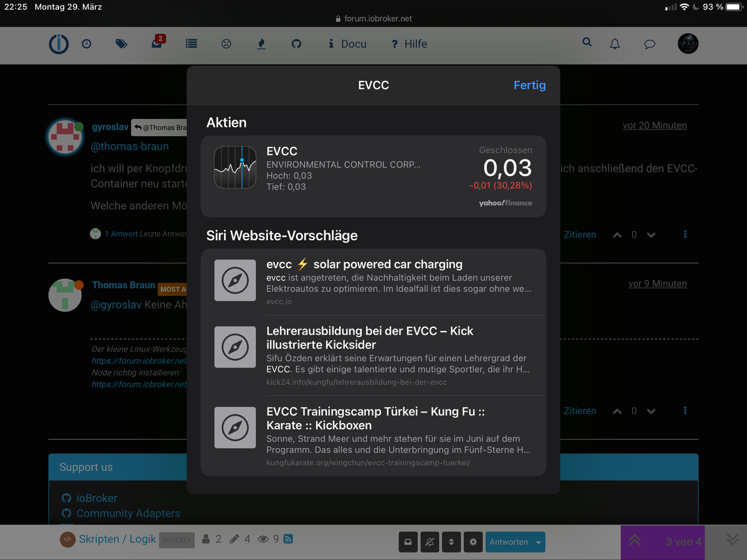Tap Fertig to dismiss the EVCC lookup
This screenshot has width=747, height=560.
tap(529, 85)
